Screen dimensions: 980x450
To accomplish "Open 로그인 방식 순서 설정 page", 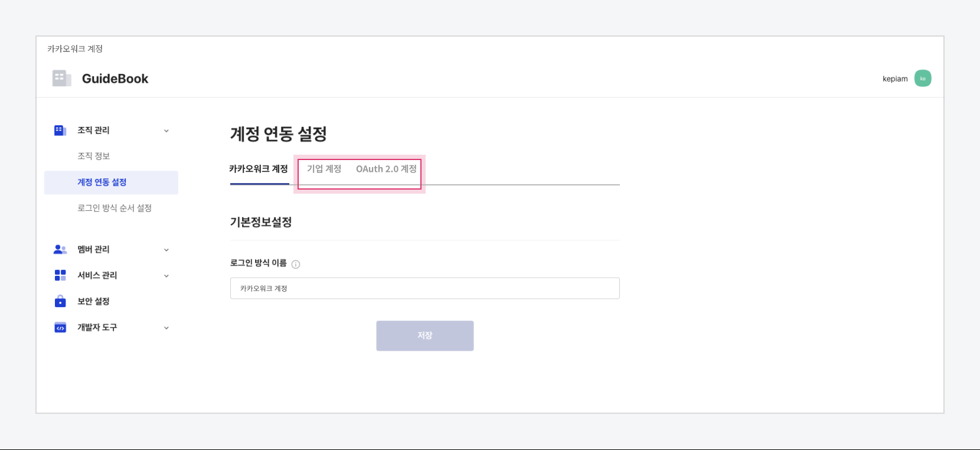I will pyautogui.click(x=115, y=208).
